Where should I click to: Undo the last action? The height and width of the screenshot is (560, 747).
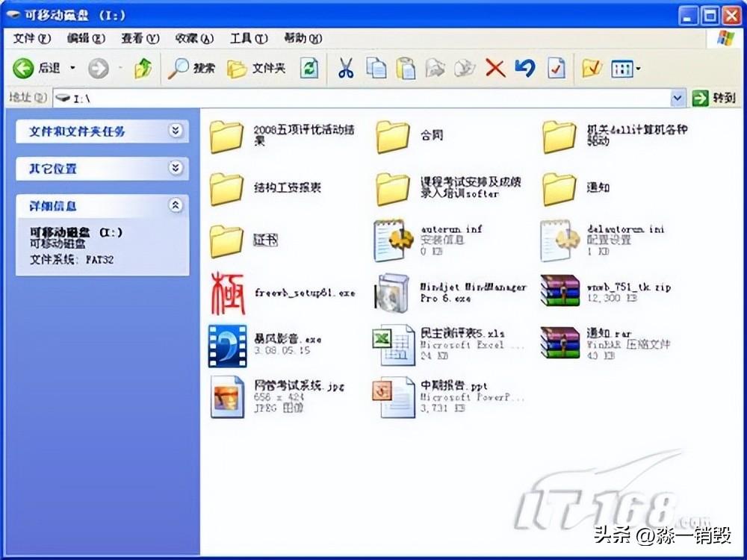click(524, 68)
